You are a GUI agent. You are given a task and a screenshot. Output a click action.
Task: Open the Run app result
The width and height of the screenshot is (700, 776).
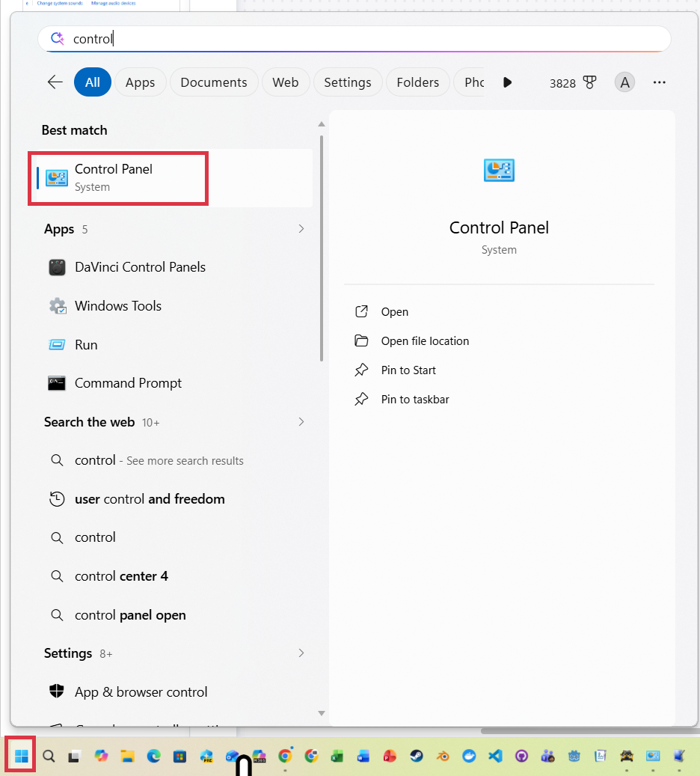pos(86,345)
